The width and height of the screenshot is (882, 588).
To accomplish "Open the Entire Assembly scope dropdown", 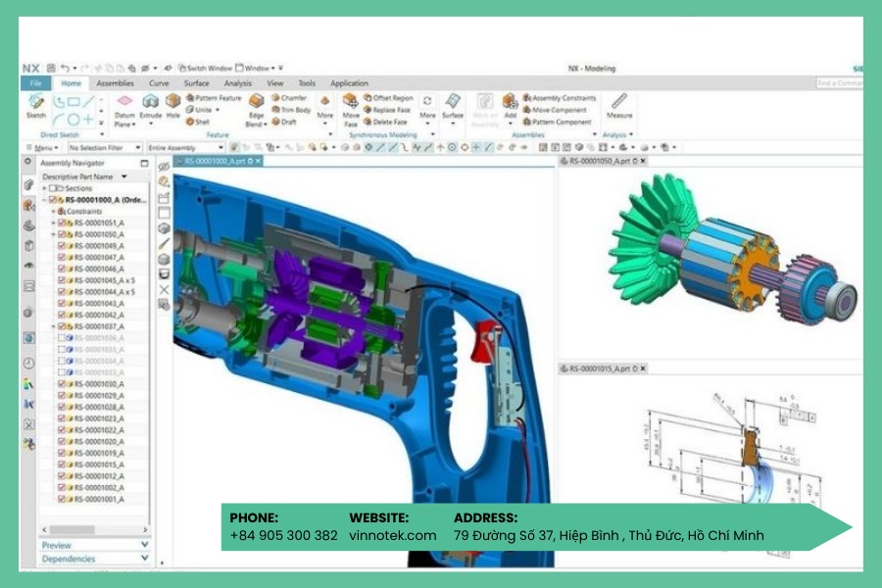I will point(185,147).
